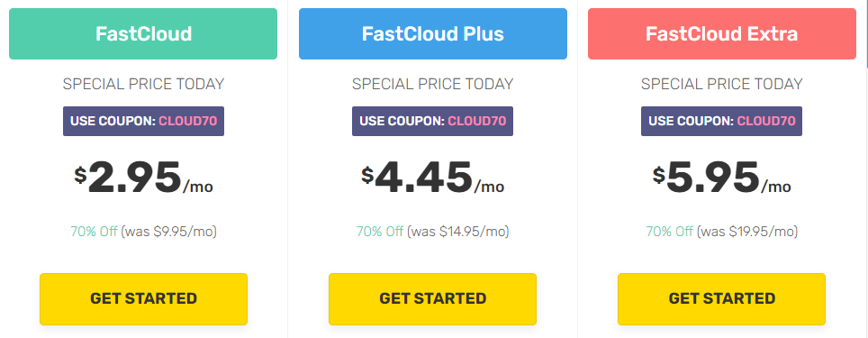Click GET STARTED under FastCloud Plus
Screen dimensions: 868x338
(x=432, y=298)
